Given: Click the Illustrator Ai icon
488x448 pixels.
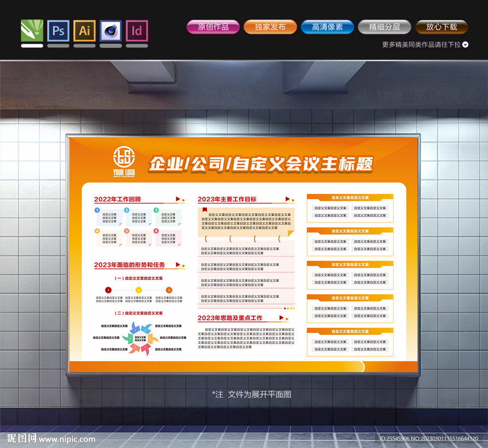Looking at the screenshot, I should [x=84, y=31].
